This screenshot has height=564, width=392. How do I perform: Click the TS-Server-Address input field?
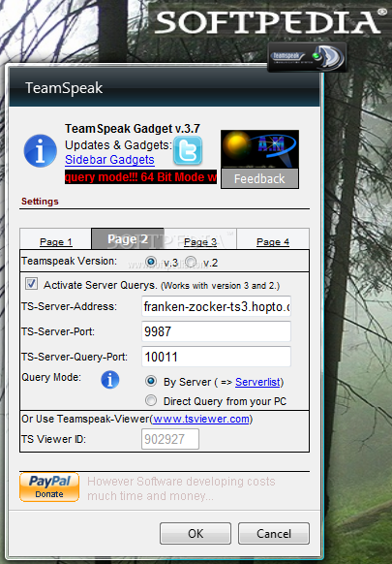pos(216,306)
